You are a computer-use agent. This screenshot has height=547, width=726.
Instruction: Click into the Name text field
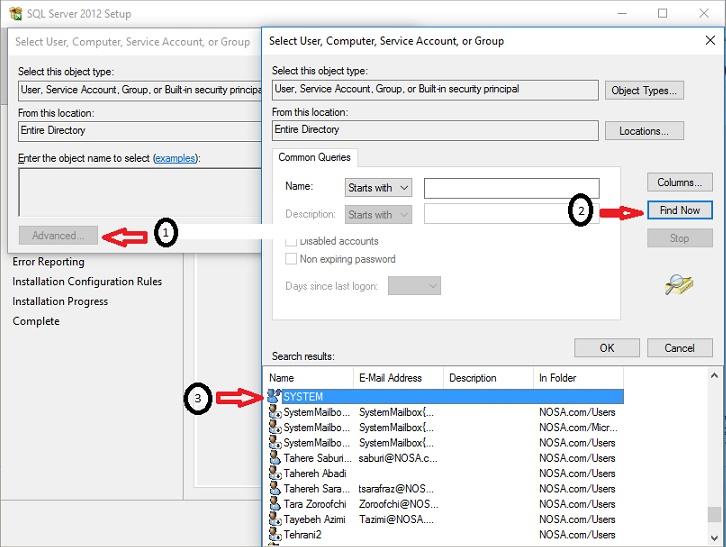512,188
